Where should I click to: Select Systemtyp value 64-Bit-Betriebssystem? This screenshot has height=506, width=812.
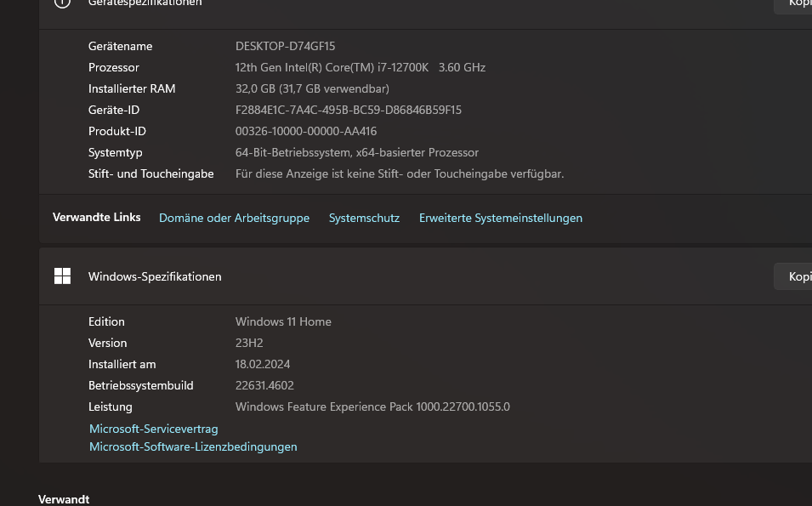pos(357,152)
